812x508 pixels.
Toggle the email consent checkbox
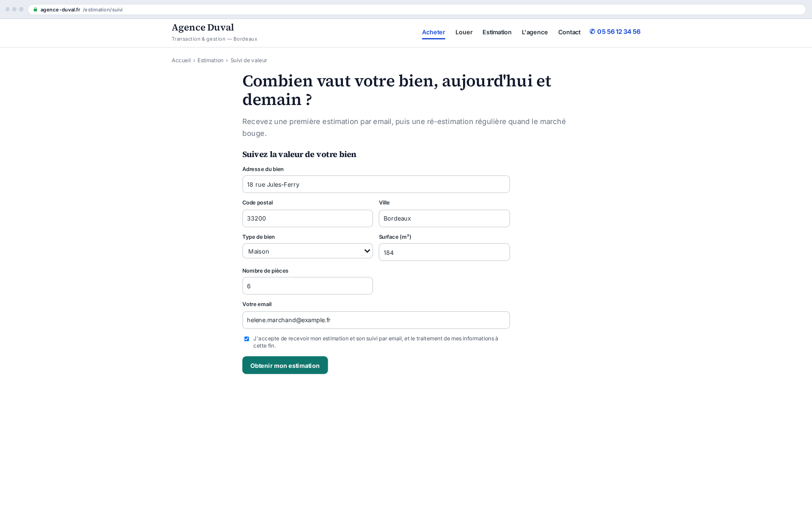(247, 339)
